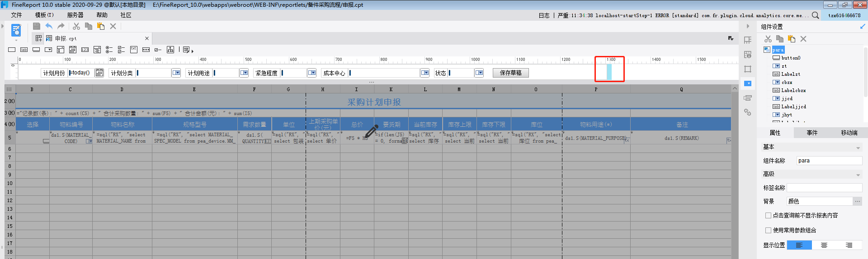This screenshot has width=868, height=259.
Task: Click account name tzx616466678
Action: (844, 15)
